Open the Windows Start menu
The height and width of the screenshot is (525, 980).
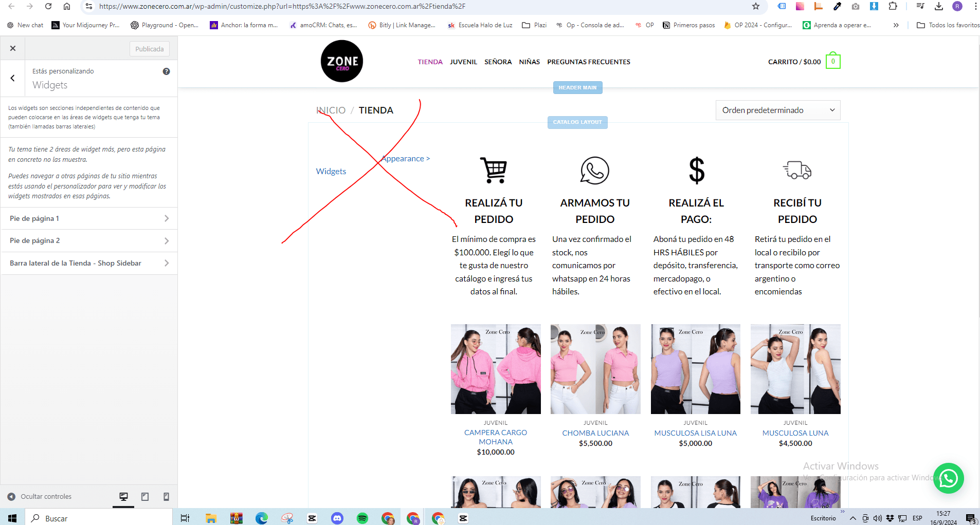12,518
